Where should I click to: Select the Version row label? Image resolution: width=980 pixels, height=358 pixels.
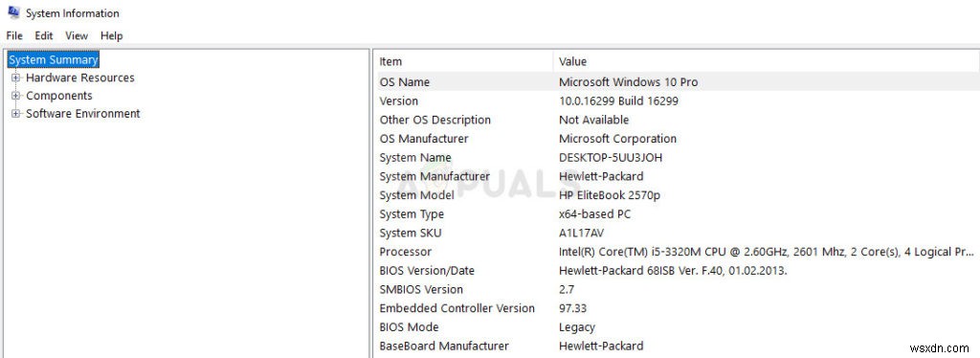pyautogui.click(x=399, y=101)
